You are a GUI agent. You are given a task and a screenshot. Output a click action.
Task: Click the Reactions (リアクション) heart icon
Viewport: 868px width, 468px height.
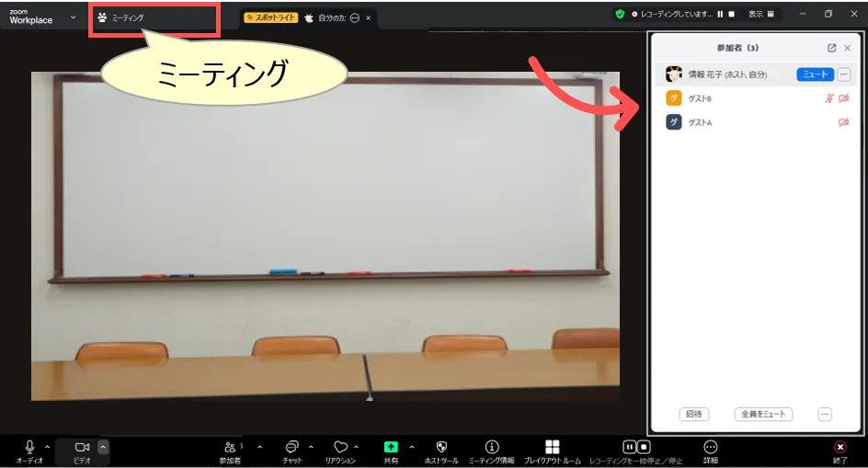[340, 447]
